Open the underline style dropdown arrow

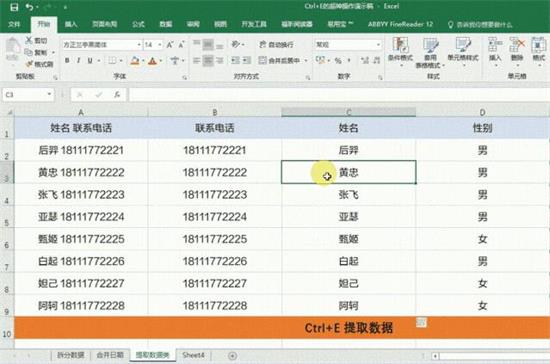99,61
